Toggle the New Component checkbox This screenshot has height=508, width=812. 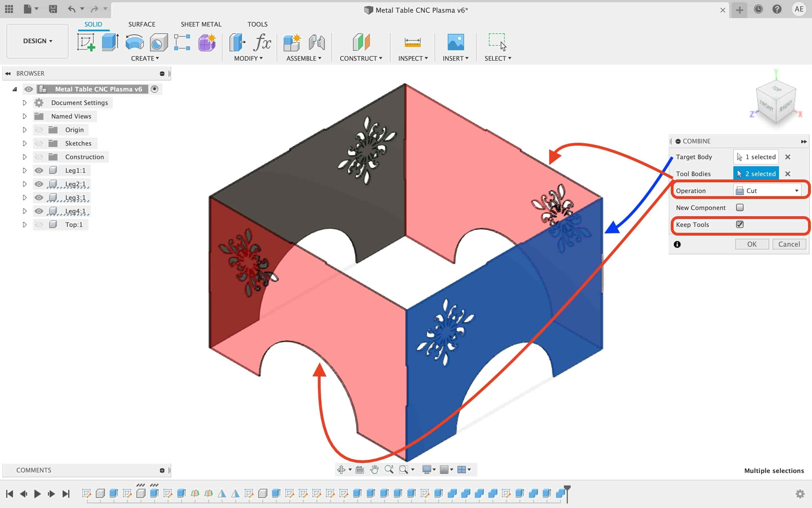click(740, 207)
